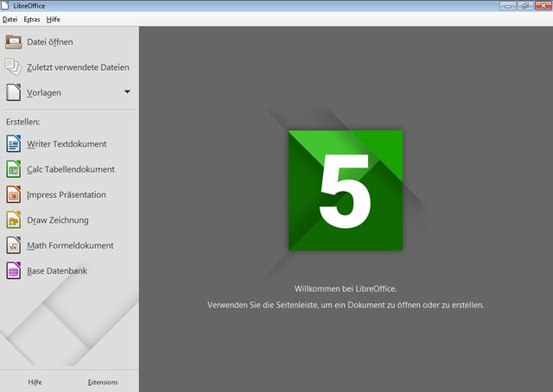This screenshot has width=553, height=392.
Task: Click the Vorlagen blank page icon
Action: pyautogui.click(x=14, y=92)
